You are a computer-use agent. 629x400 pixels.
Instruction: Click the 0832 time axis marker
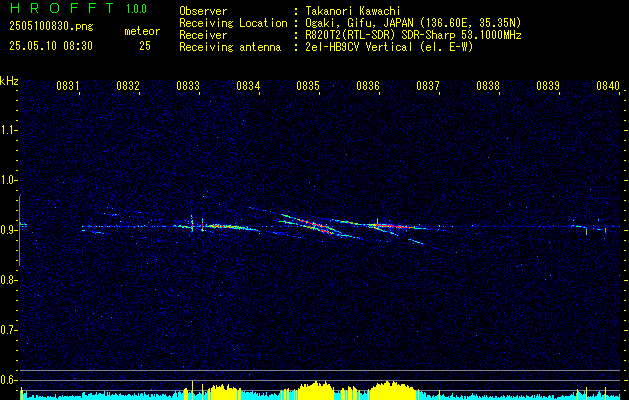(x=128, y=85)
